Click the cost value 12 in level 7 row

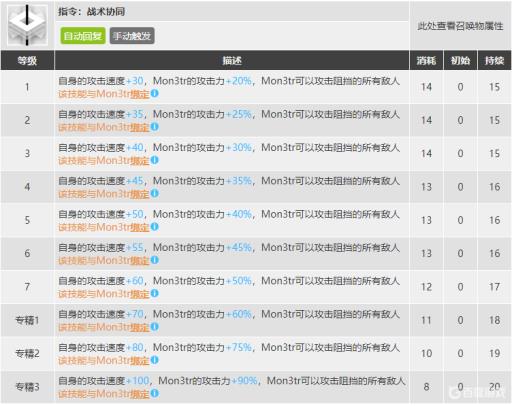click(x=426, y=287)
